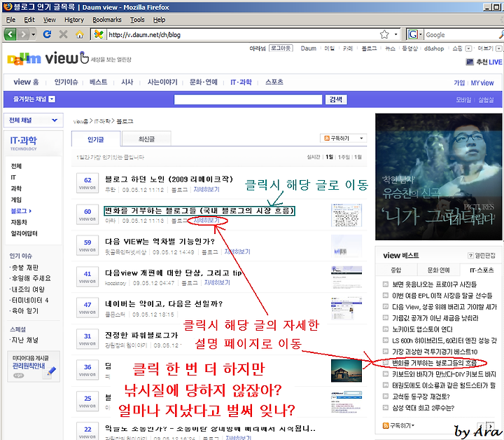Open the File menu
The image size is (504, 440).
pos(10,20)
